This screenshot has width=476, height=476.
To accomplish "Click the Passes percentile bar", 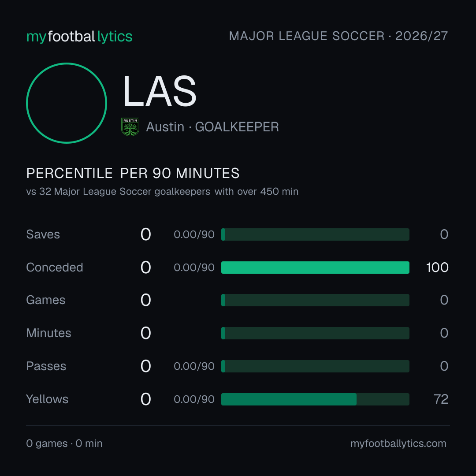I will click(315, 366).
